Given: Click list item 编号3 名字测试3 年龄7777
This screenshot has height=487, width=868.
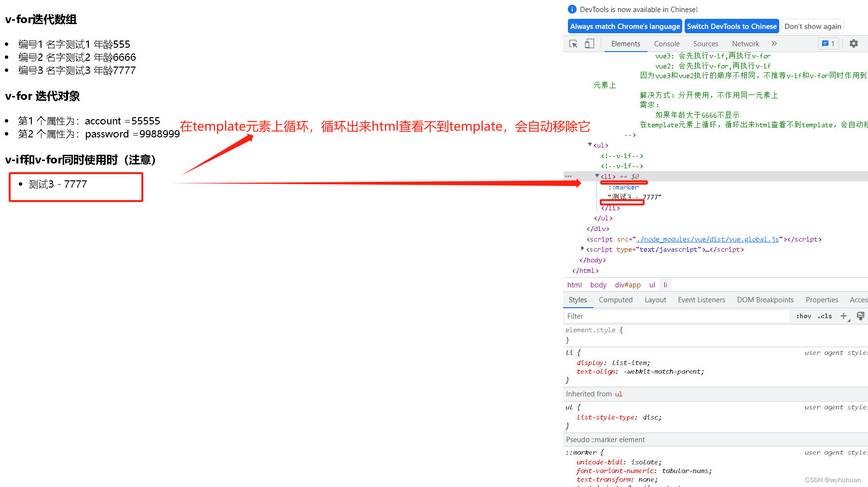Looking at the screenshot, I should pos(77,70).
